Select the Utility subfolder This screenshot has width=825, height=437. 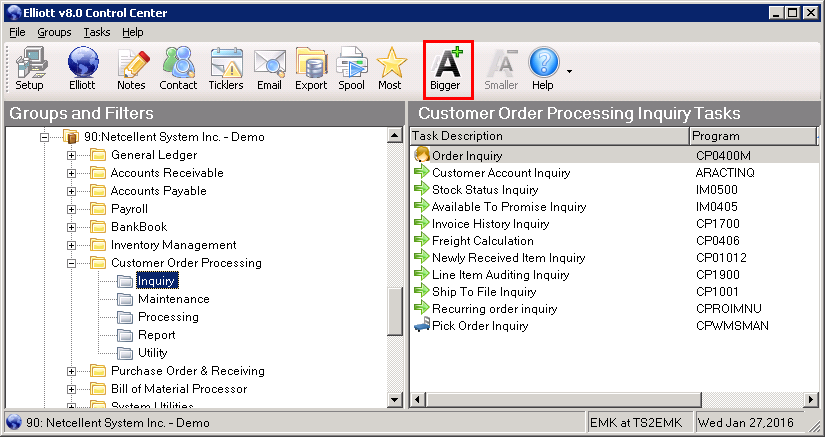(153, 352)
